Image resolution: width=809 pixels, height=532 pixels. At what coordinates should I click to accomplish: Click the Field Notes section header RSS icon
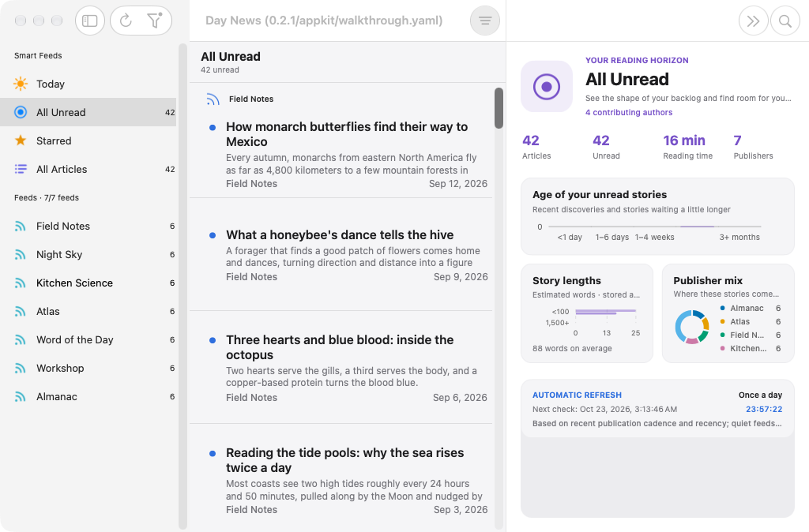click(213, 99)
